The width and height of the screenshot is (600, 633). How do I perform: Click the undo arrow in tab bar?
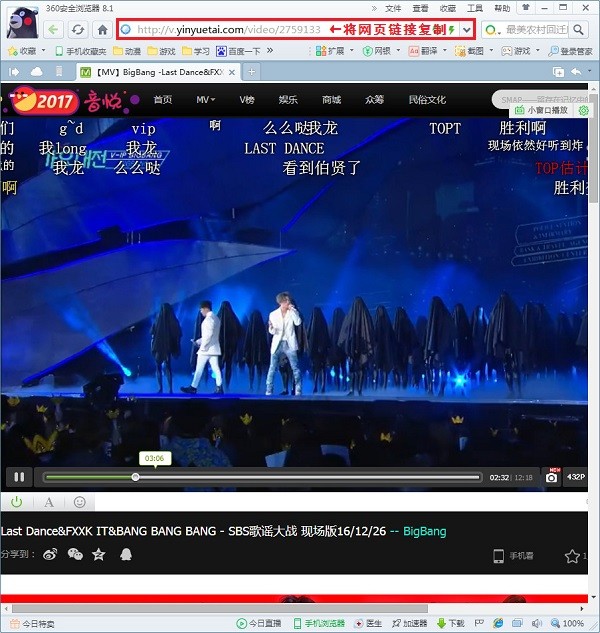[576, 71]
